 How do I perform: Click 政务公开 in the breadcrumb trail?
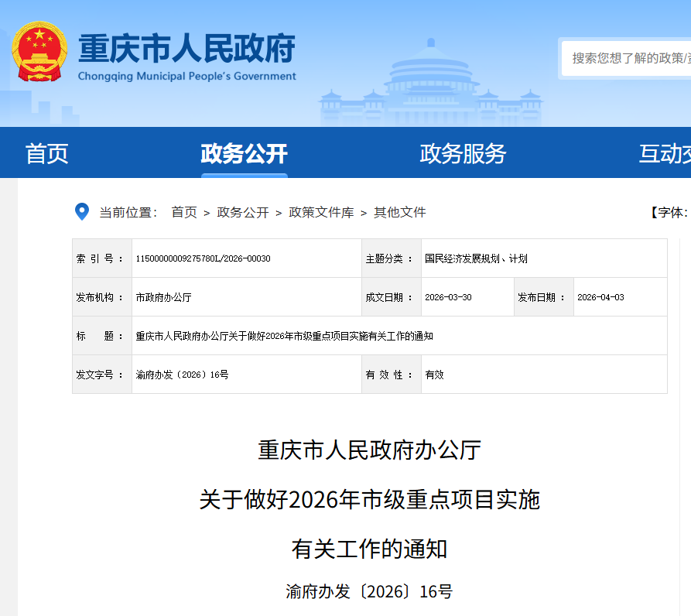pos(243,212)
